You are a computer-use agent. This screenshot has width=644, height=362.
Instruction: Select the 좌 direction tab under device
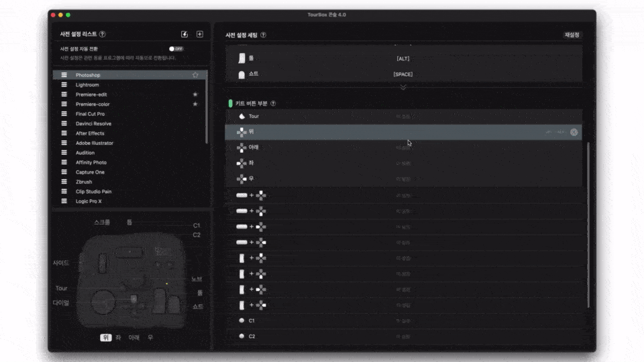(118, 337)
